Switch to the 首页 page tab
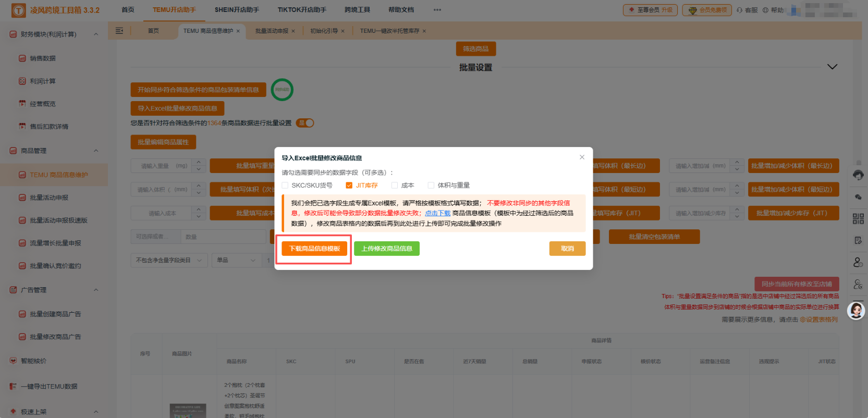Image resolution: width=868 pixels, height=418 pixels. (x=153, y=31)
